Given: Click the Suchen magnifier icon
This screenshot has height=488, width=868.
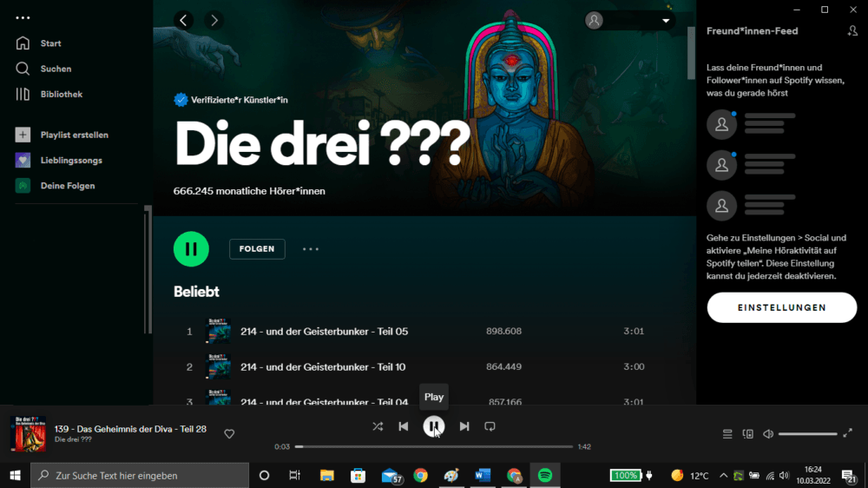Looking at the screenshot, I should pos(23,69).
